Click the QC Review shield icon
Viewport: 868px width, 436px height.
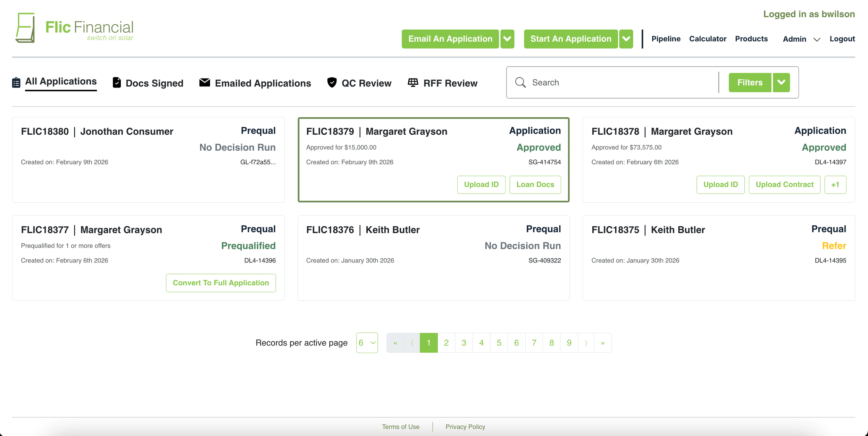[x=332, y=83]
